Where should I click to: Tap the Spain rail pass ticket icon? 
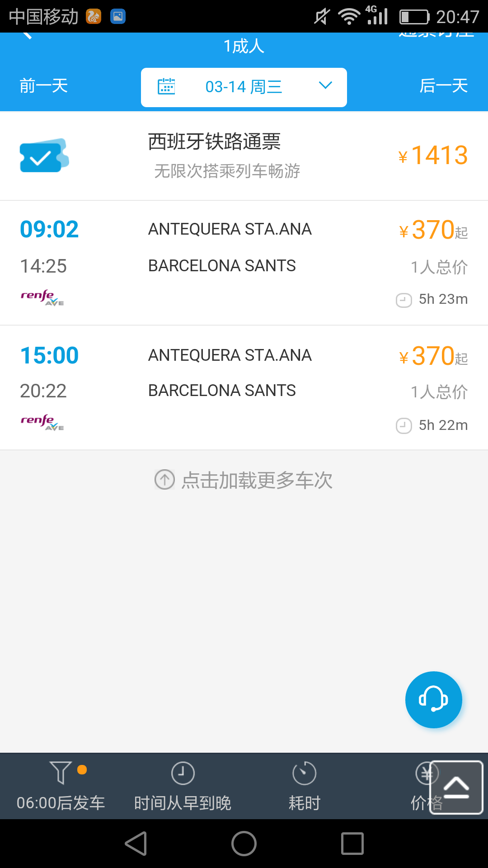coord(44,156)
